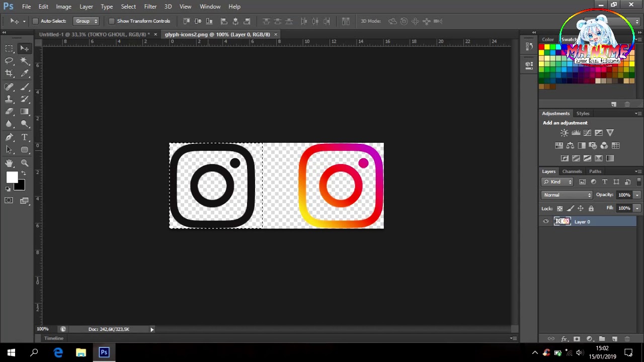
Task: Toggle the layer filter switch
Action: tap(639, 182)
